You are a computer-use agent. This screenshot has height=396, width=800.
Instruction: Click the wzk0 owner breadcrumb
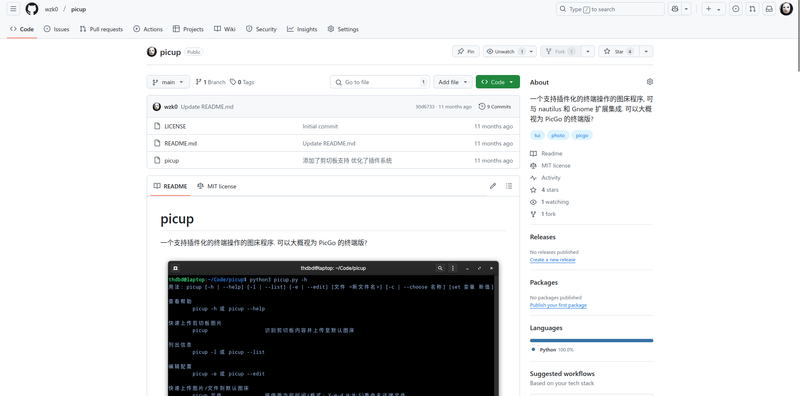(x=51, y=9)
